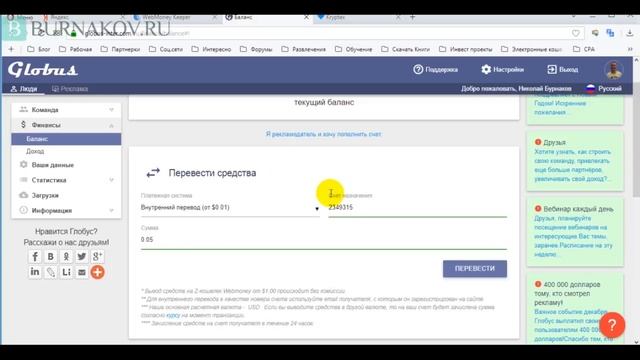Click advertiser top-up account link
Image resolution: width=640 pixels, height=360 pixels.
click(x=323, y=134)
